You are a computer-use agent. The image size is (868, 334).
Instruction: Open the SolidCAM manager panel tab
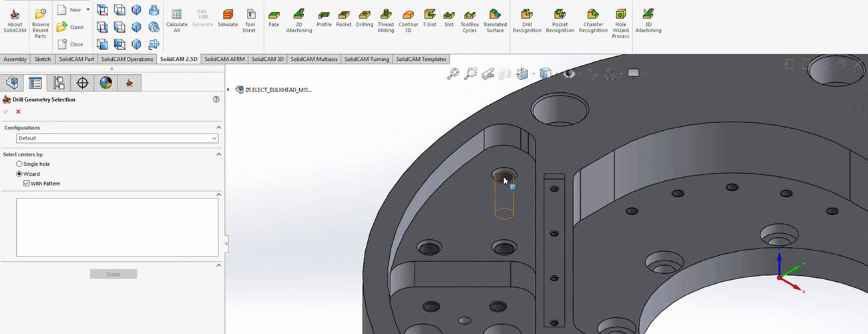tap(130, 83)
